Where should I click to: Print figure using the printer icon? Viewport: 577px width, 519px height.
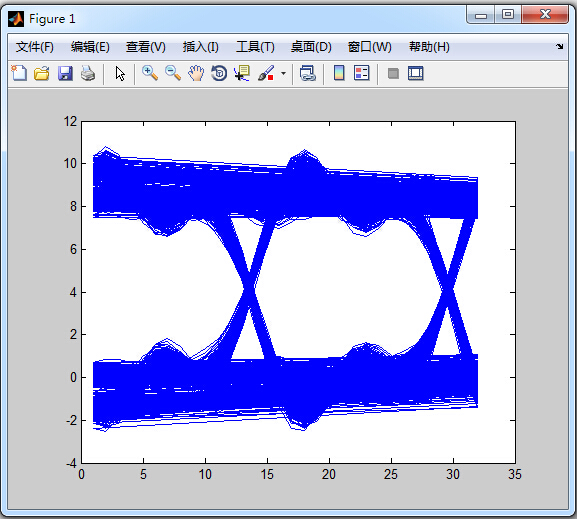click(88, 73)
